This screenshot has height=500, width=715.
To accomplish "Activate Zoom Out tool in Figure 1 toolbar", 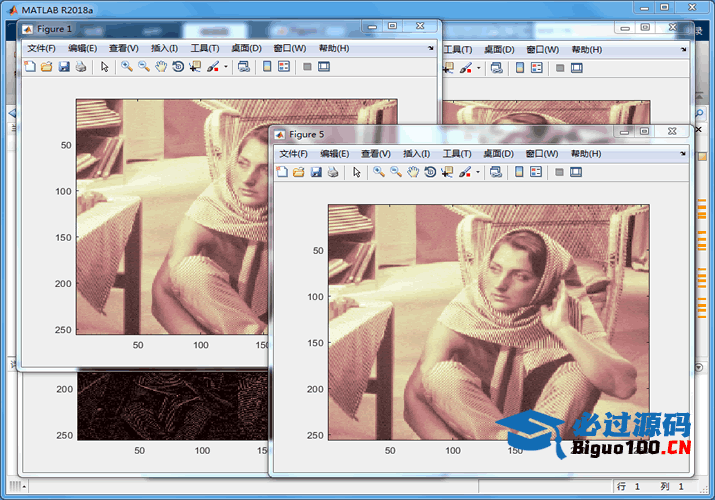I will coord(144,67).
